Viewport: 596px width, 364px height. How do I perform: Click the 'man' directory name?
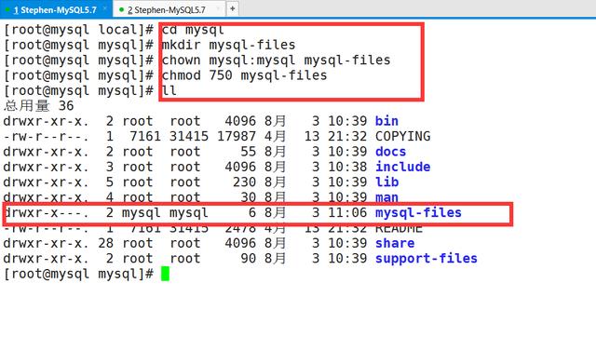386,197
